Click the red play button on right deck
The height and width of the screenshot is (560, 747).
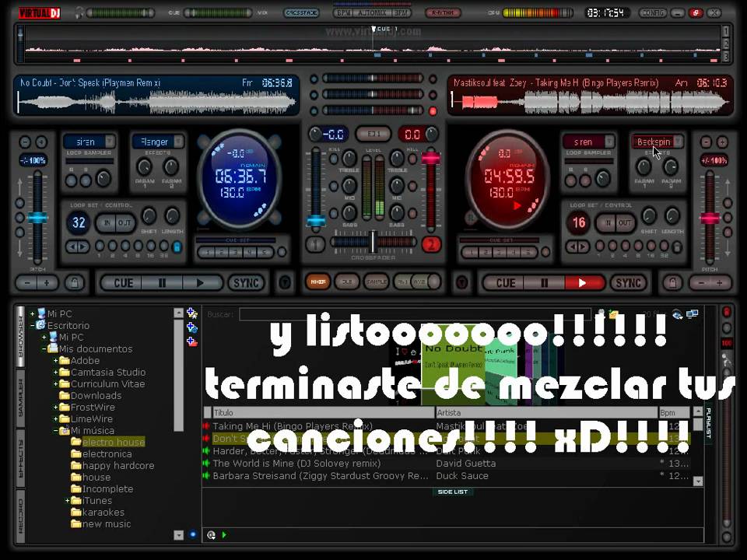pos(583,283)
